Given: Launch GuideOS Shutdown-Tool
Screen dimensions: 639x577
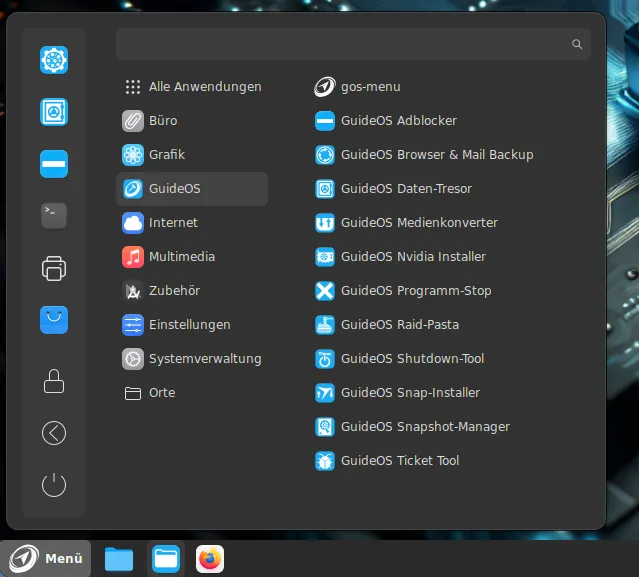Looking at the screenshot, I should coord(414,359).
